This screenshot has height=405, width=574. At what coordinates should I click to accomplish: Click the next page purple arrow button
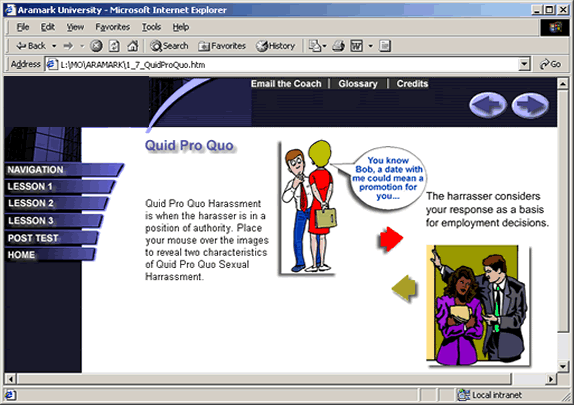(x=530, y=105)
